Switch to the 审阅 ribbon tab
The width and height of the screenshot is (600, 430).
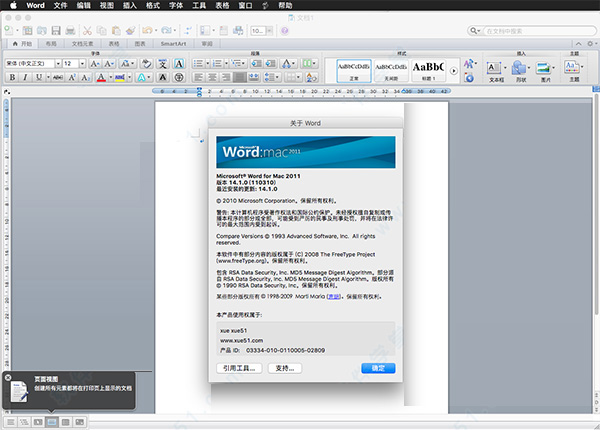[207, 44]
